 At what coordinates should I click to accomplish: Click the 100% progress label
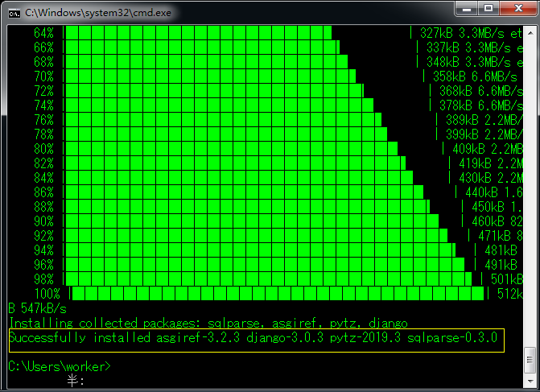47,294
